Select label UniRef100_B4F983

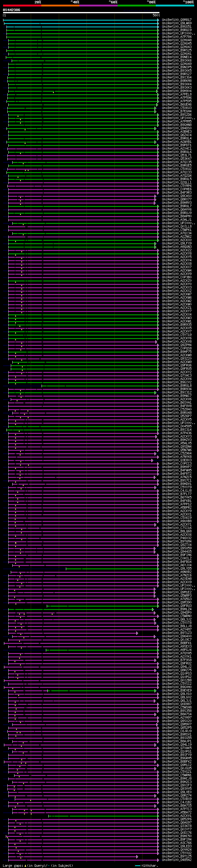click(x=176, y=193)
